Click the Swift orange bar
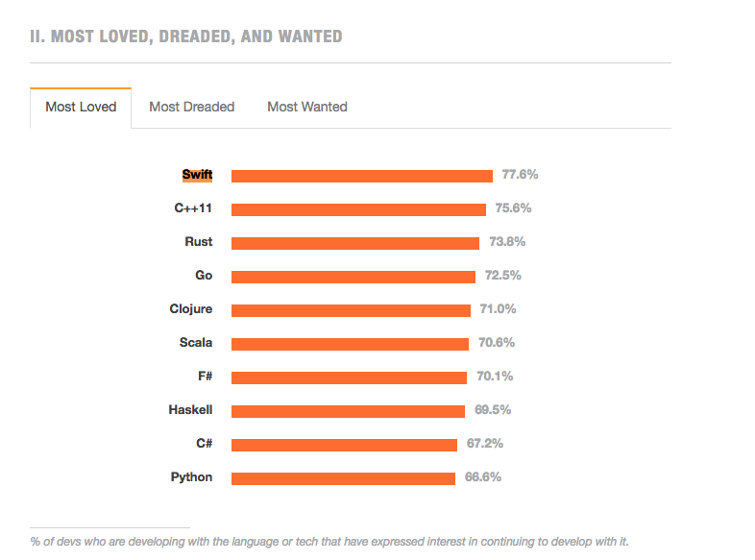Viewport: 755px width, 560px height. pos(361,176)
